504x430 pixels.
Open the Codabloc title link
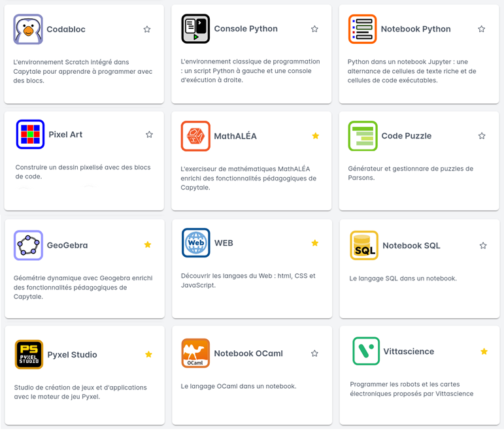click(x=66, y=29)
